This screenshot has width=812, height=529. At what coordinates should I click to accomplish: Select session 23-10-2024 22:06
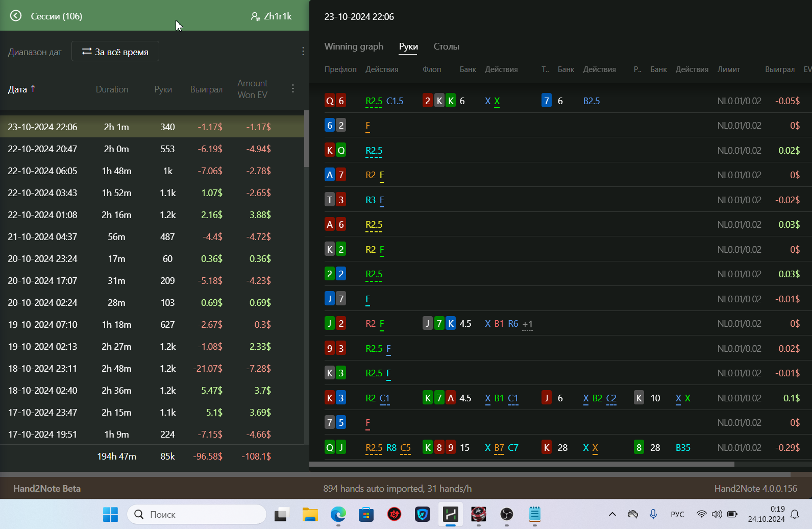152,127
